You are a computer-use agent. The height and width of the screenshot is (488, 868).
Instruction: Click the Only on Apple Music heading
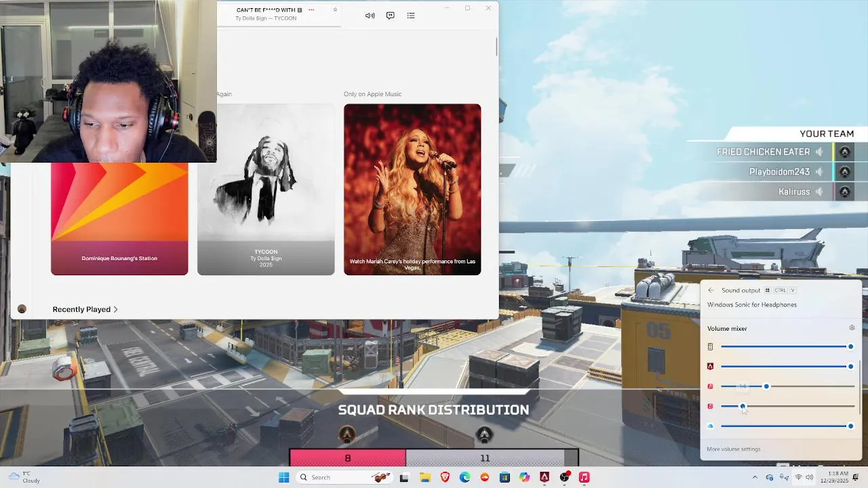point(372,94)
